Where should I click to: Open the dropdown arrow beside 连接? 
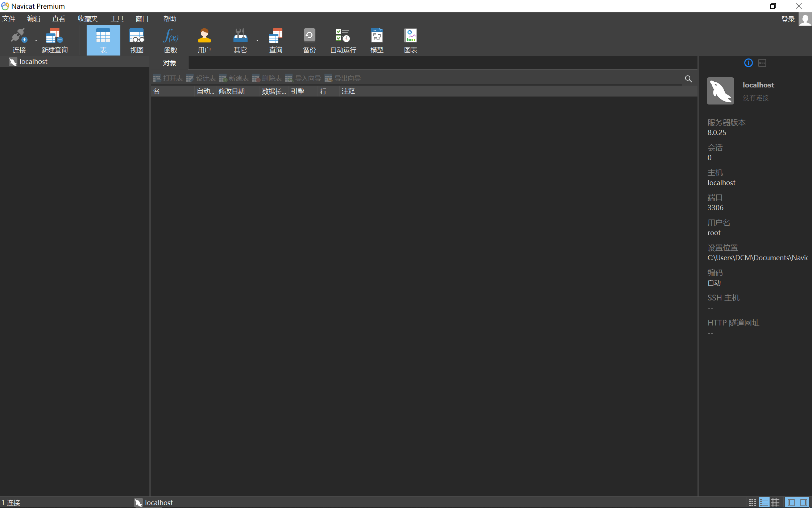pyautogui.click(x=36, y=41)
